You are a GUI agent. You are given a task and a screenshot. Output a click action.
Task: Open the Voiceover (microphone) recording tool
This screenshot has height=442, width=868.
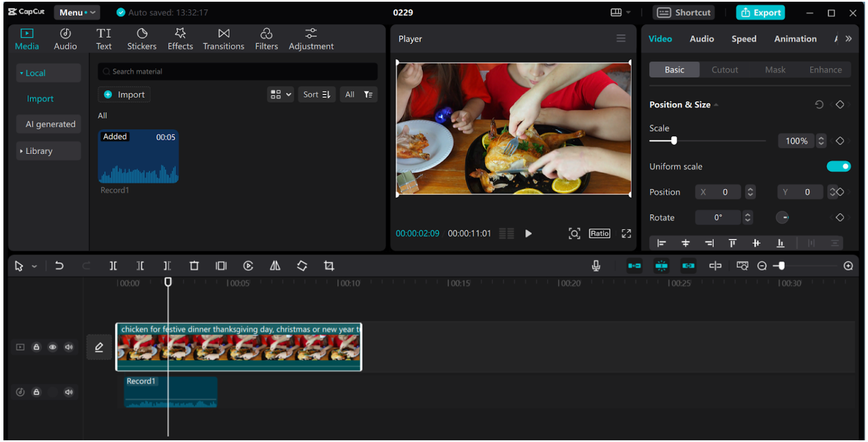[595, 266]
